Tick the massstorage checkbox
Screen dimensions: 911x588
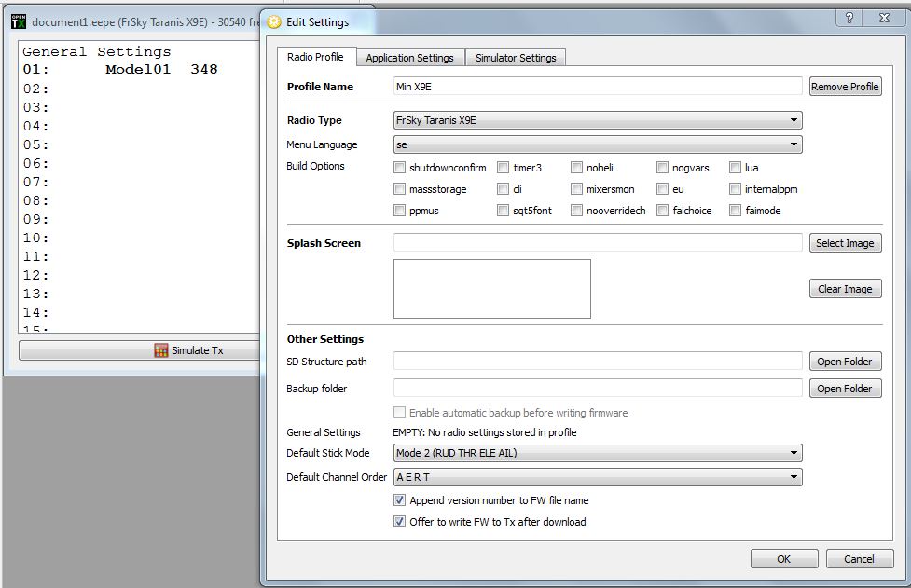click(x=400, y=189)
